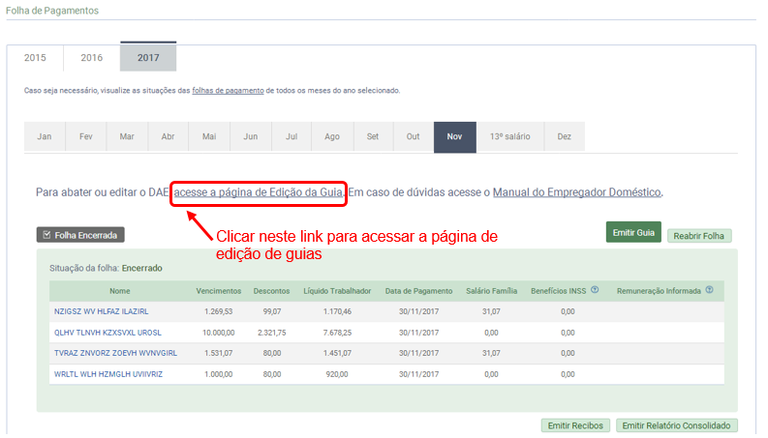The image size is (768, 438).
Task: Select the Abr month tab
Action: click(x=168, y=137)
